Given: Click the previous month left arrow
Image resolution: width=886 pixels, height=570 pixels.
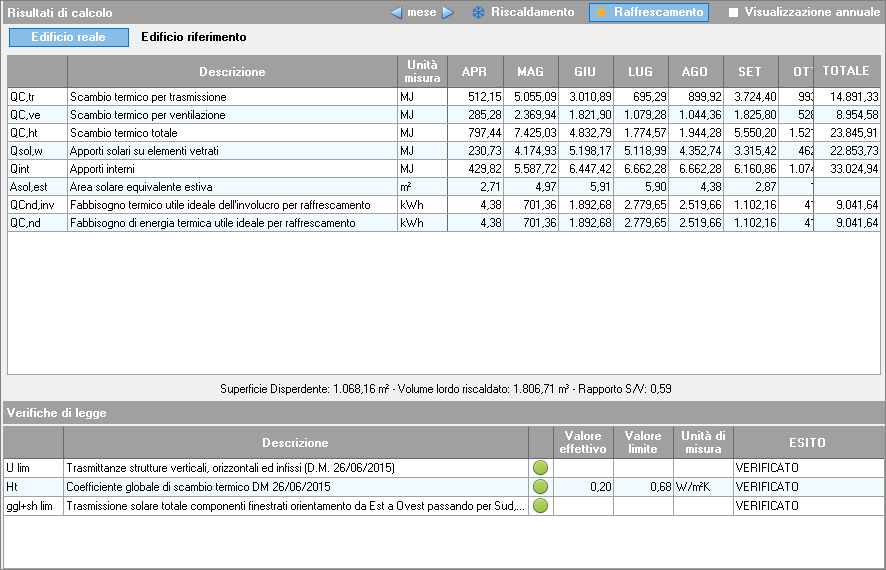Looking at the screenshot, I should point(396,13).
